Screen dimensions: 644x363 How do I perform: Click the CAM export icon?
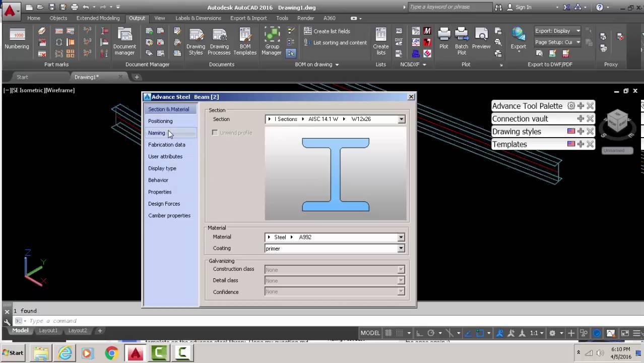416,42
